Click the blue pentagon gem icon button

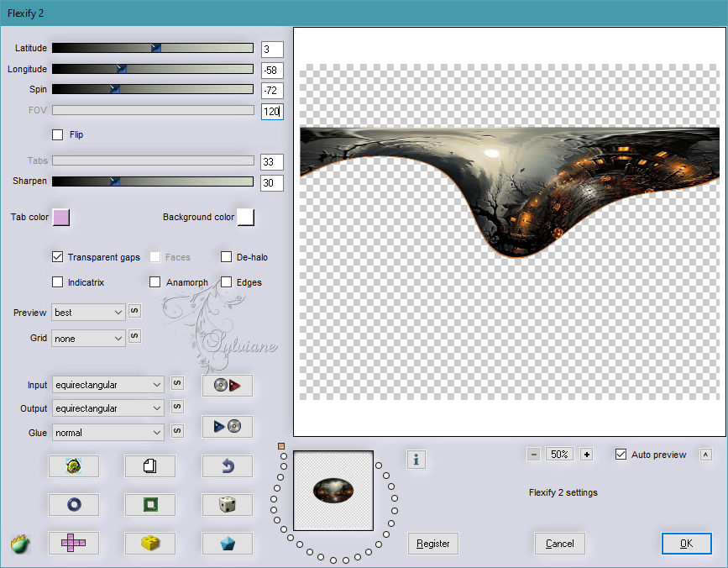(x=227, y=543)
